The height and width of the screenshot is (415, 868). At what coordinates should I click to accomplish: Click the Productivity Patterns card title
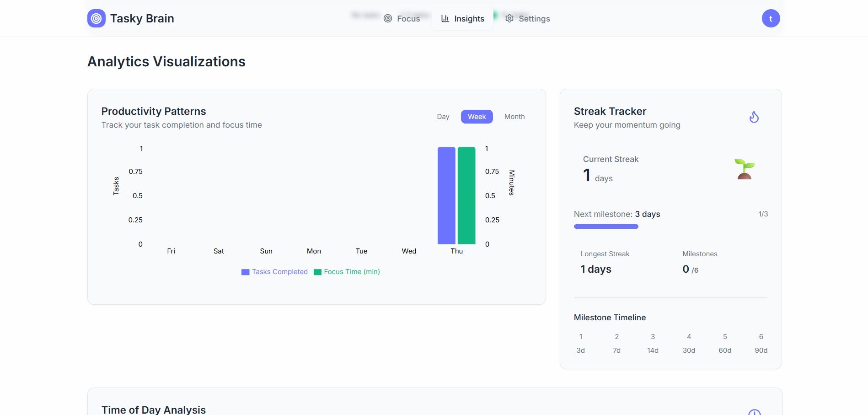[x=154, y=111]
